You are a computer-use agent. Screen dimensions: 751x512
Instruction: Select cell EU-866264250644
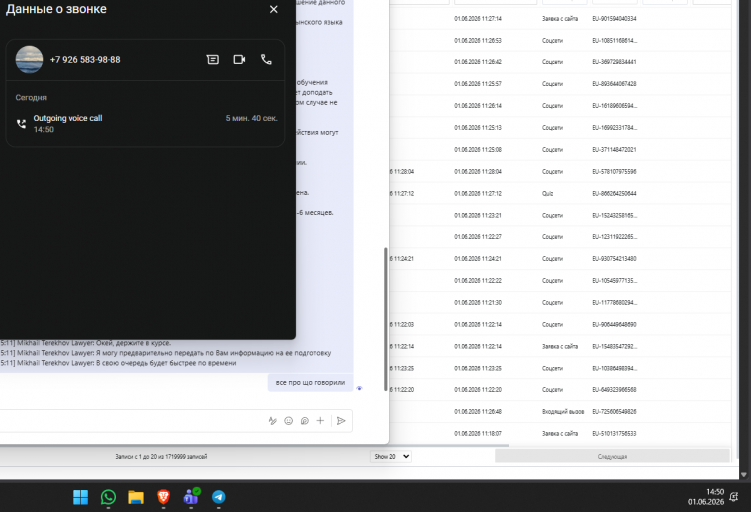(x=614, y=193)
